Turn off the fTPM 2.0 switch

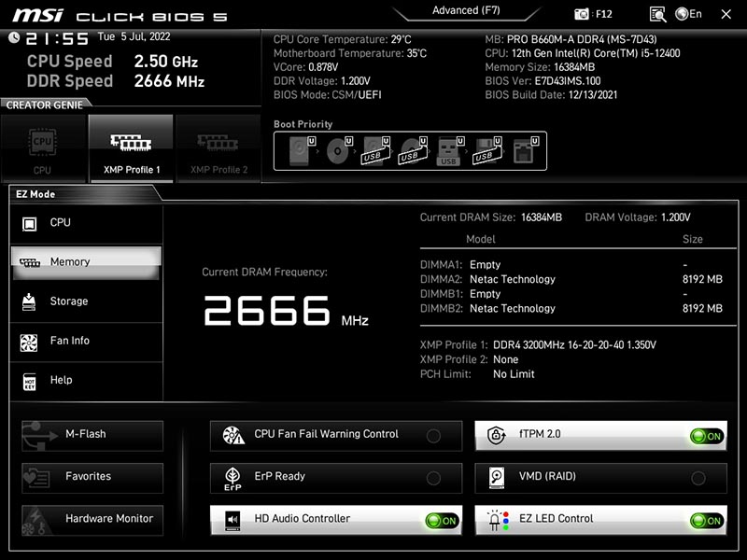pos(707,436)
